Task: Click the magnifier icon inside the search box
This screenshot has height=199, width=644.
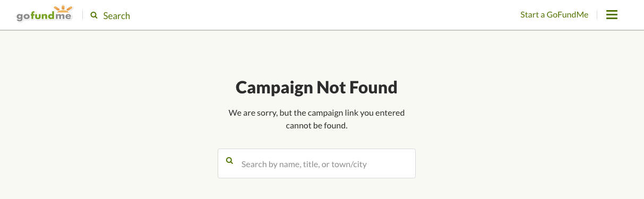Action: [x=229, y=160]
